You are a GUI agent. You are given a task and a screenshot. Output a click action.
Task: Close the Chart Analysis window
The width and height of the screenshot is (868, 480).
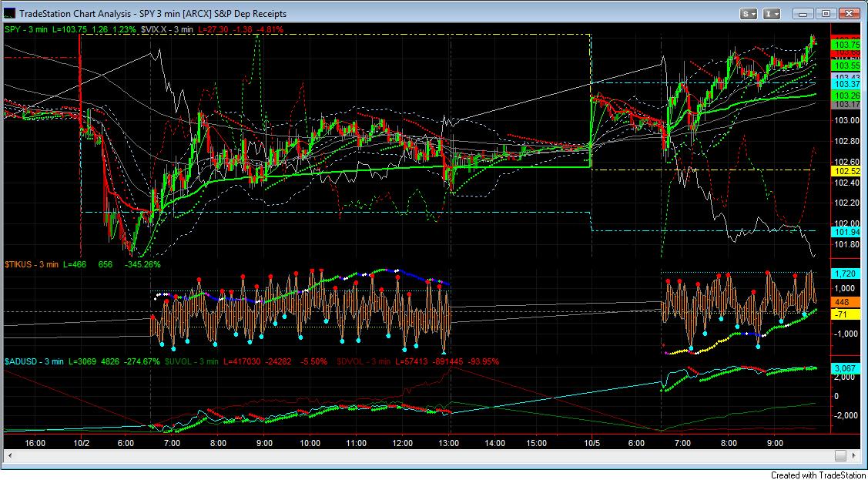[848, 13]
